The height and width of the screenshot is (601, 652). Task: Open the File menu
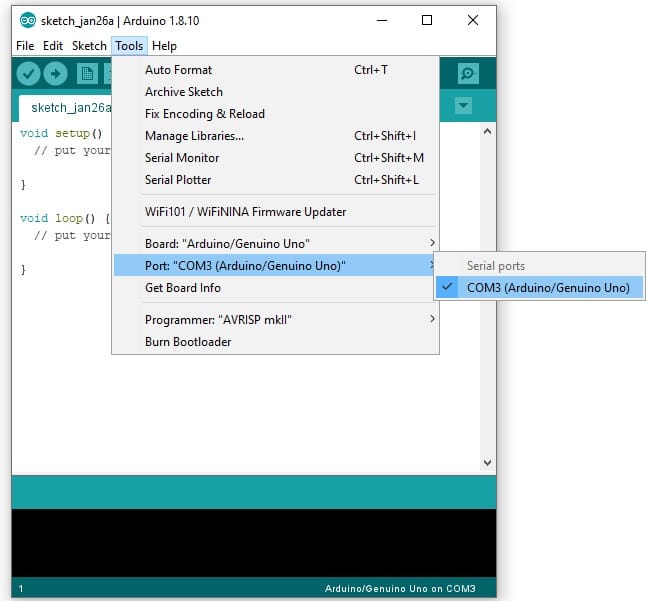[25, 46]
